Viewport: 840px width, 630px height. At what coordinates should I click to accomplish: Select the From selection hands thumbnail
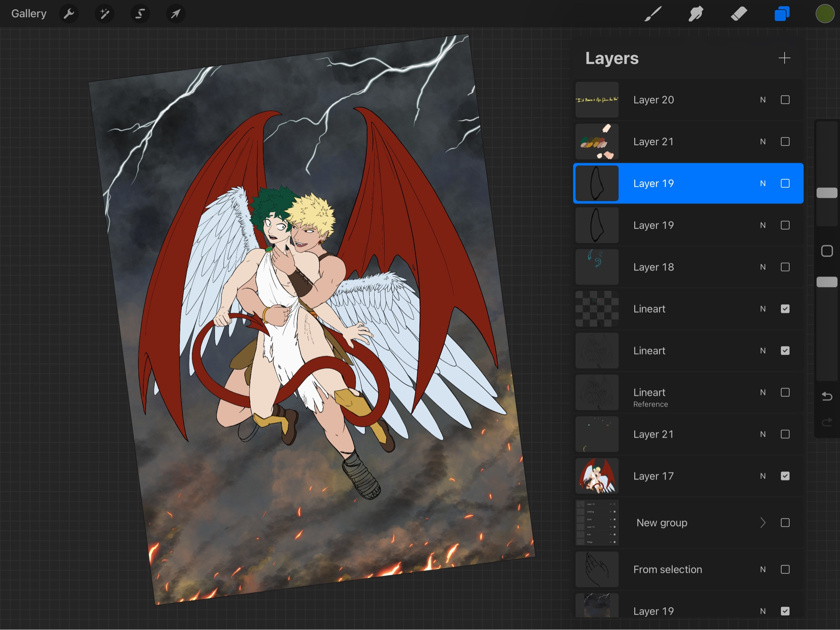(597, 570)
